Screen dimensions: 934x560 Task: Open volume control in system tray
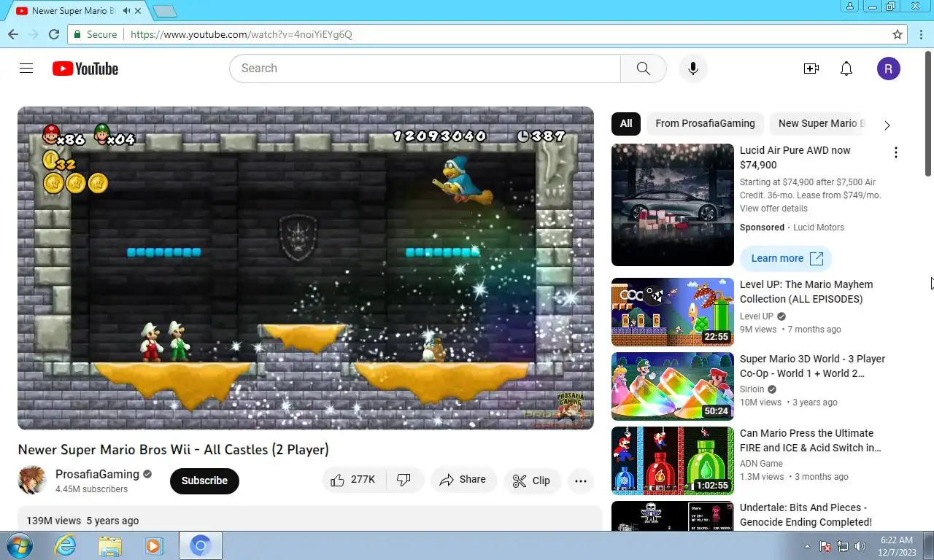[860, 545]
